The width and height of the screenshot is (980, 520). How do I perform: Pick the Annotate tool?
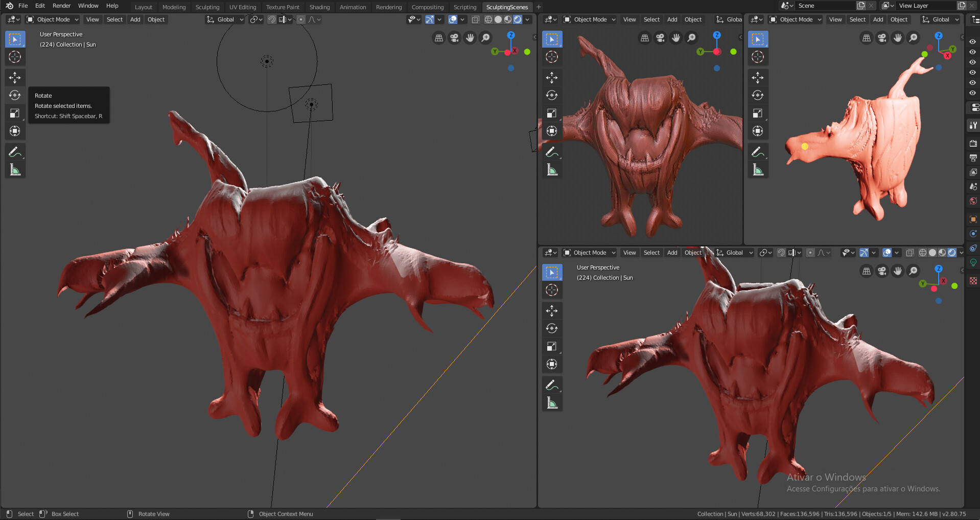point(15,151)
